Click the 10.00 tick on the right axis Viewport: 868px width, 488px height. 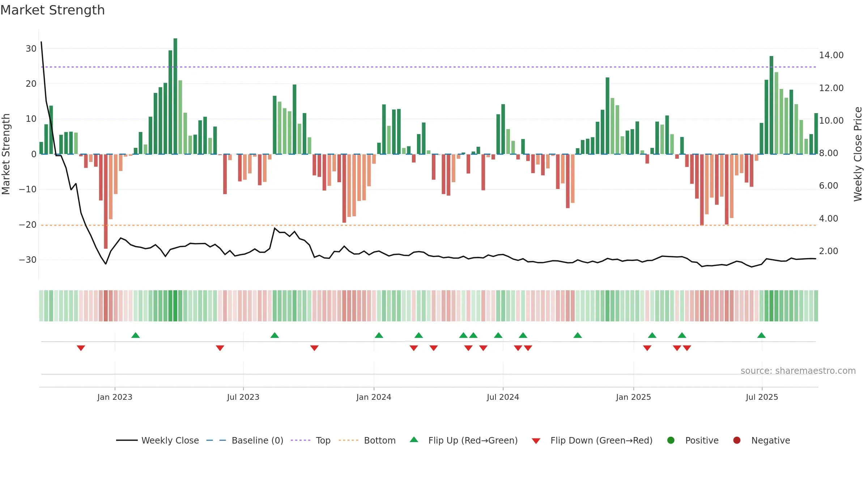pyautogui.click(x=831, y=121)
